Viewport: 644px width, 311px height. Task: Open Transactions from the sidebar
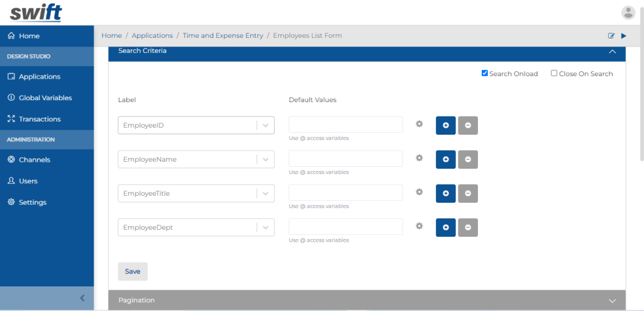click(40, 119)
